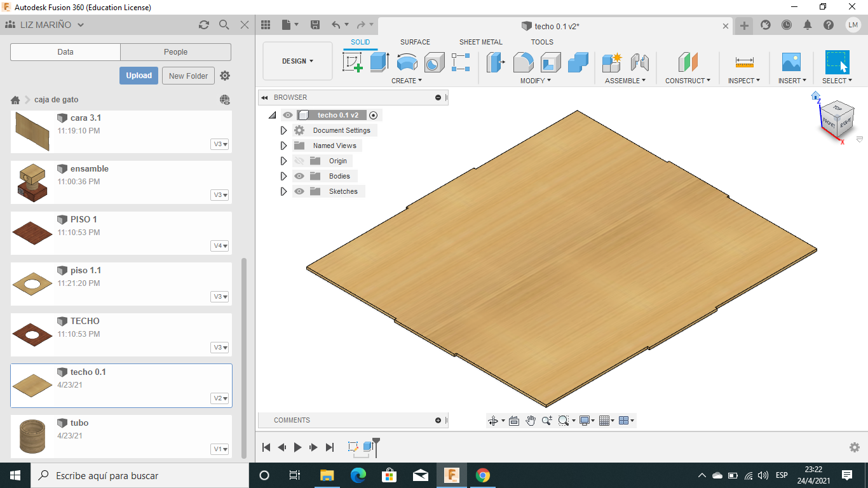Viewport: 868px width, 488px height.
Task: Click the Pan hand tool
Action: tap(531, 421)
